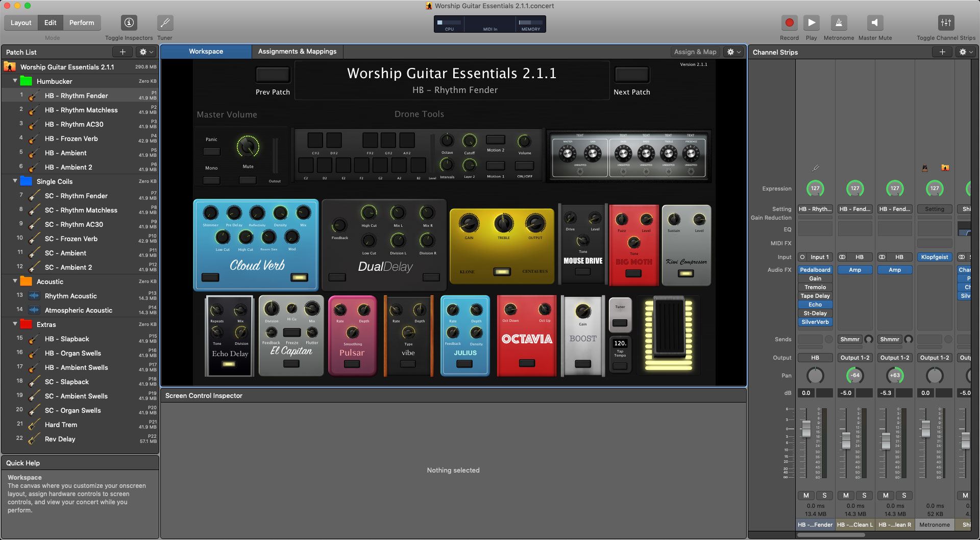Collapse the Humbucker patch folder
The width and height of the screenshot is (980, 540).
coord(15,81)
